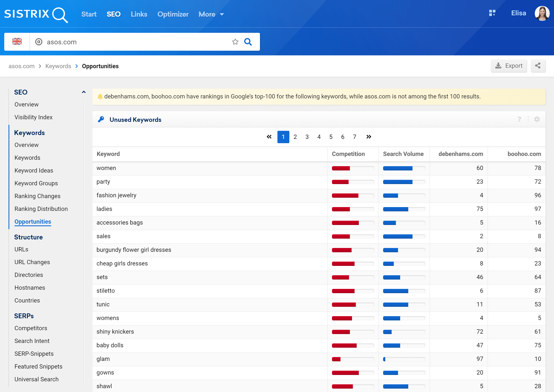Open Visibility Index in sidebar
This screenshot has width=554, height=392.
click(x=33, y=117)
